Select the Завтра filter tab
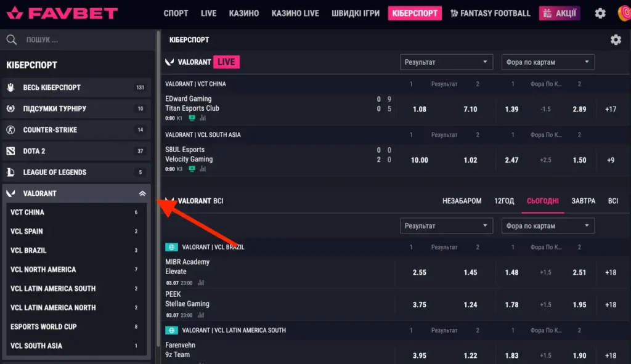This screenshot has width=631, height=364. (x=584, y=201)
